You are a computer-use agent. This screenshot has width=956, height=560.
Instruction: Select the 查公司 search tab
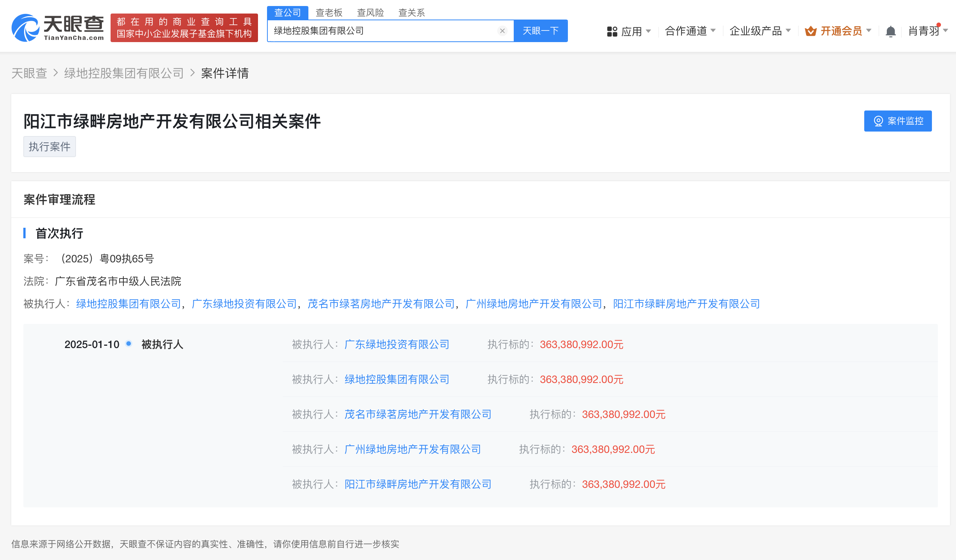pyautogui.click(x=288, y=12)
